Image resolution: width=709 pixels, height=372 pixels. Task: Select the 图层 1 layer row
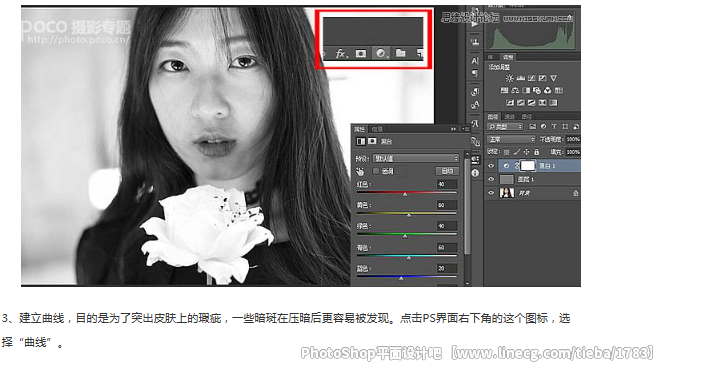[534, 179]
